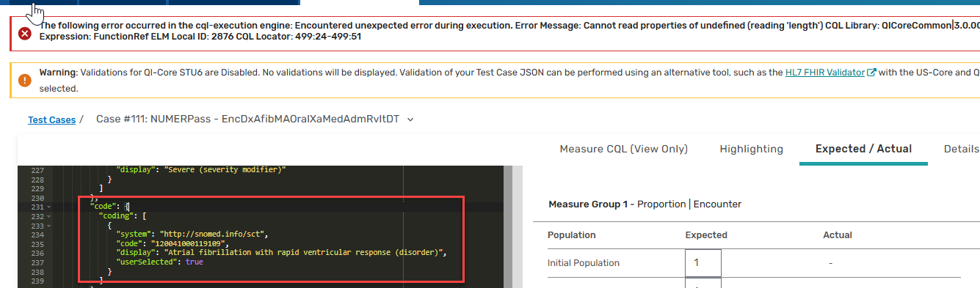The width and height of the screenshot is (980, 288).
Task: Click the red error X icon
Action: pos(25,34)
